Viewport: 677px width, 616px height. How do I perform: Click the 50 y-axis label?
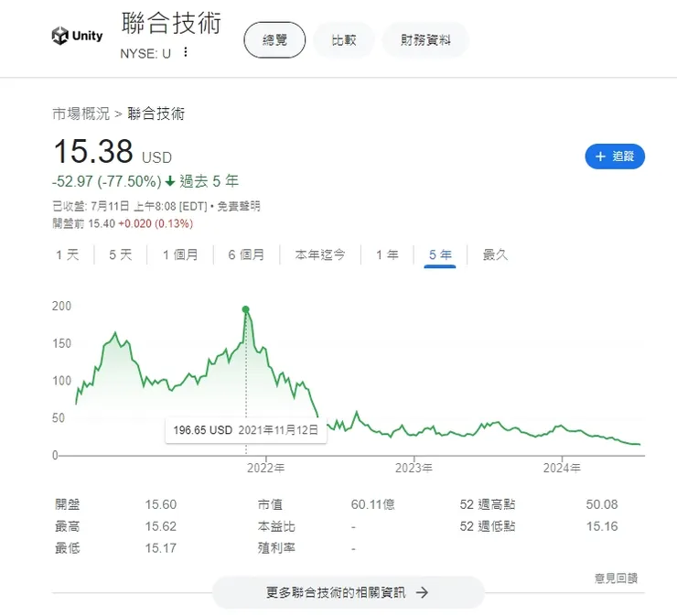tap(59, 418)
